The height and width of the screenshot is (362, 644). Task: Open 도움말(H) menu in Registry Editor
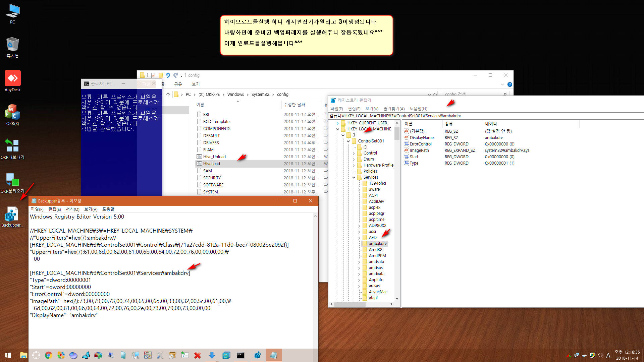point(418,109)
